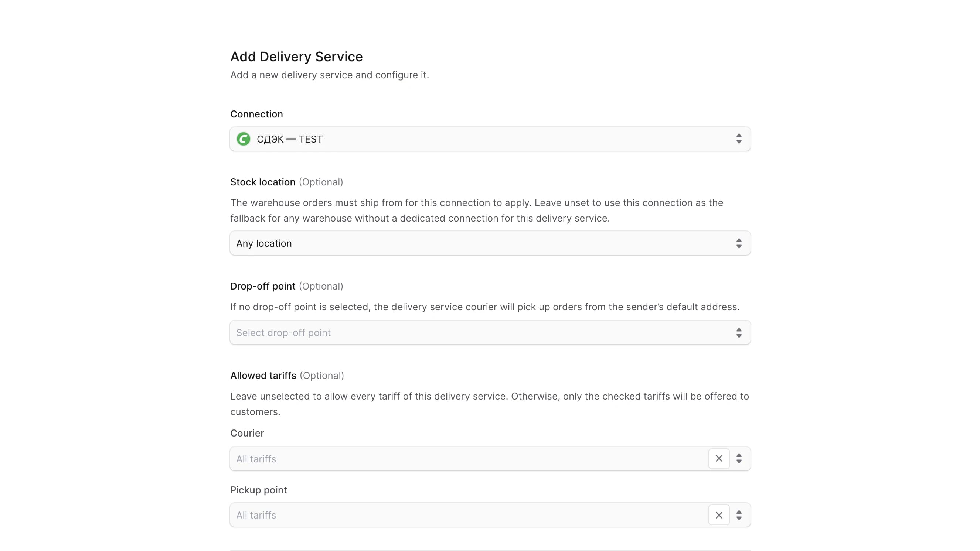This screenshot has height=551, width=980.
Task: Click 'Add a new delivery service and configure it.'
Action: pyautogui.click(x=330, y=75)
